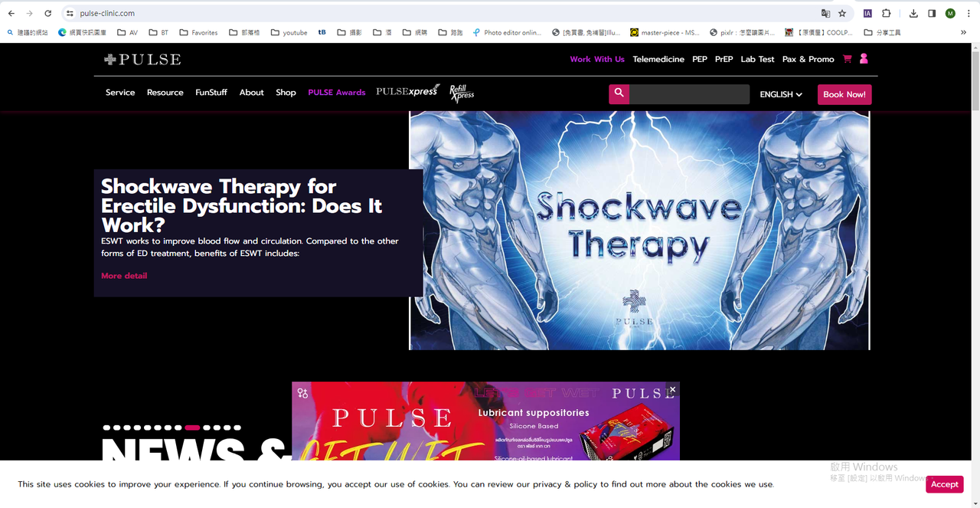Click the translate page icon
This screenshot has width=980, height=508.
825,13
